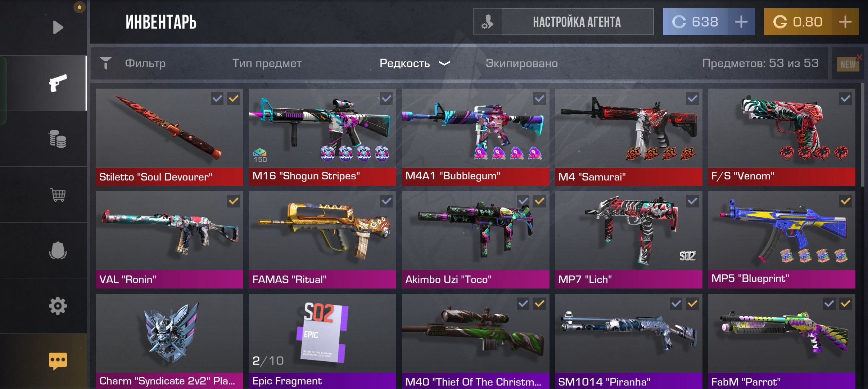Click the filter funnel icon
Viewport: 868px width, 389px height.
[106, 63]
